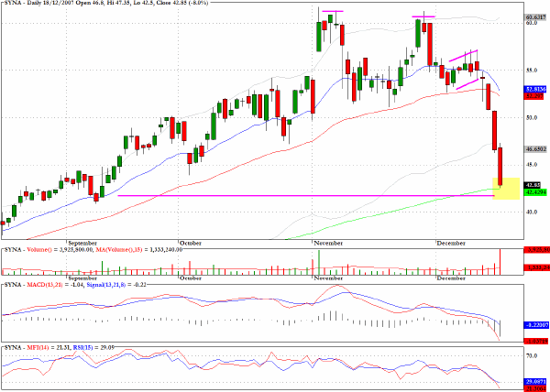The image size is (550, 392).
Task: Select the blue 52.8136 moving average tag
Action: (536, 89)
